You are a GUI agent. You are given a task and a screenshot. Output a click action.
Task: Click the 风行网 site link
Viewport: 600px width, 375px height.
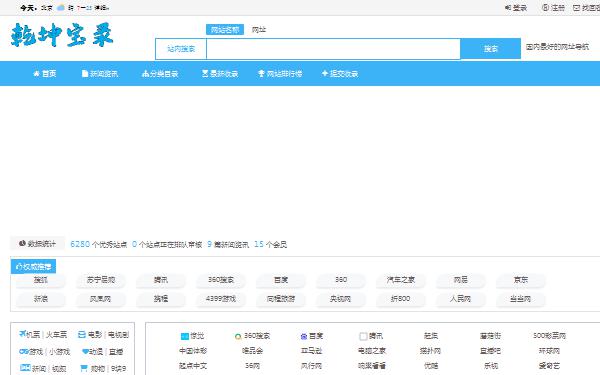311,366
